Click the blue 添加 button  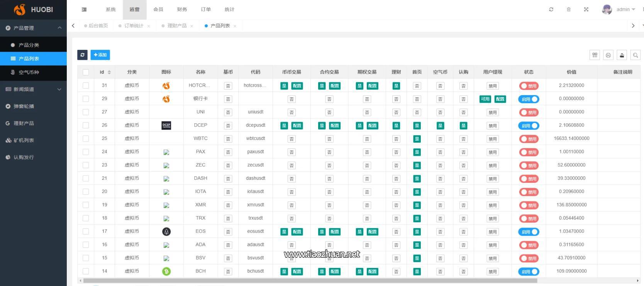pyautogui.click(x=100, y=55)
